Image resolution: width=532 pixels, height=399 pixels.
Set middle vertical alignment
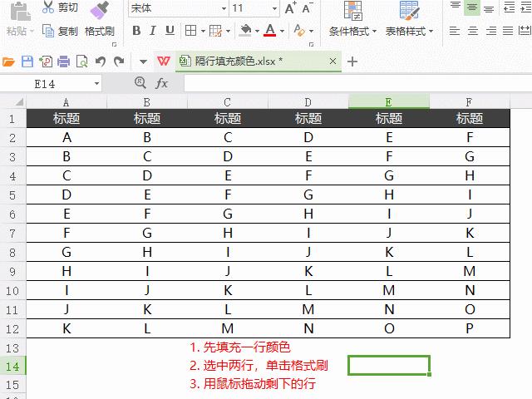point(471,7)
